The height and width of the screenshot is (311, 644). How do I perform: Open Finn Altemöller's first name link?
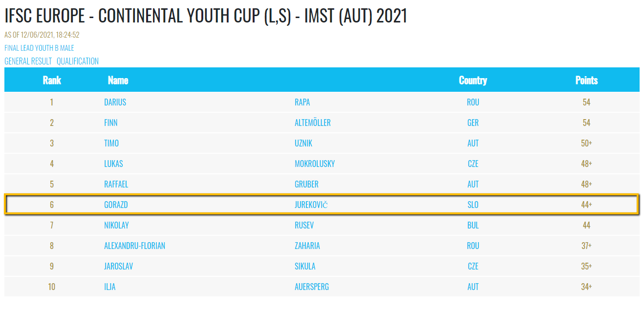111,123
